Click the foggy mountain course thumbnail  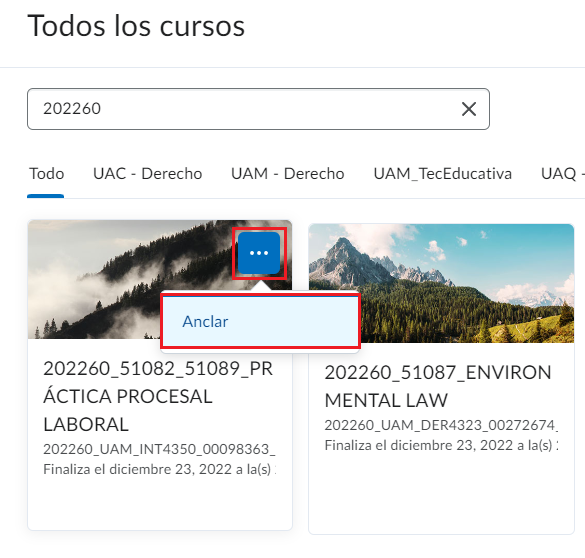(x=112, y=280)
